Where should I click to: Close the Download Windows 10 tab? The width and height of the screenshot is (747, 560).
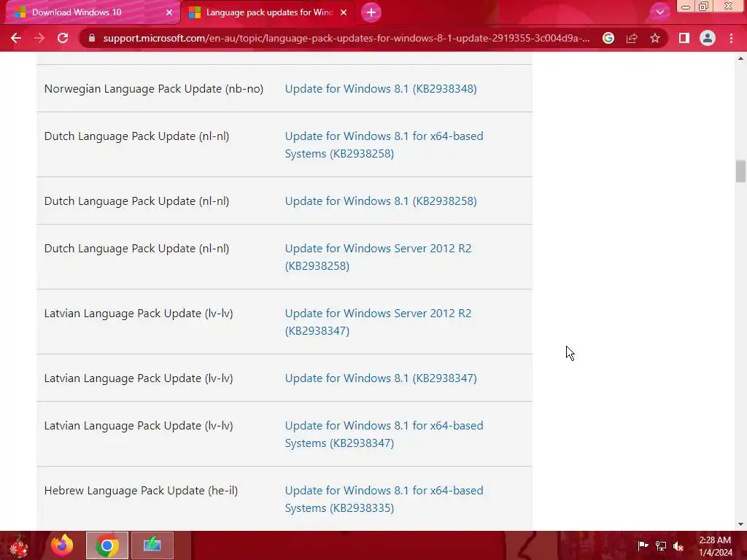(169, 12)
